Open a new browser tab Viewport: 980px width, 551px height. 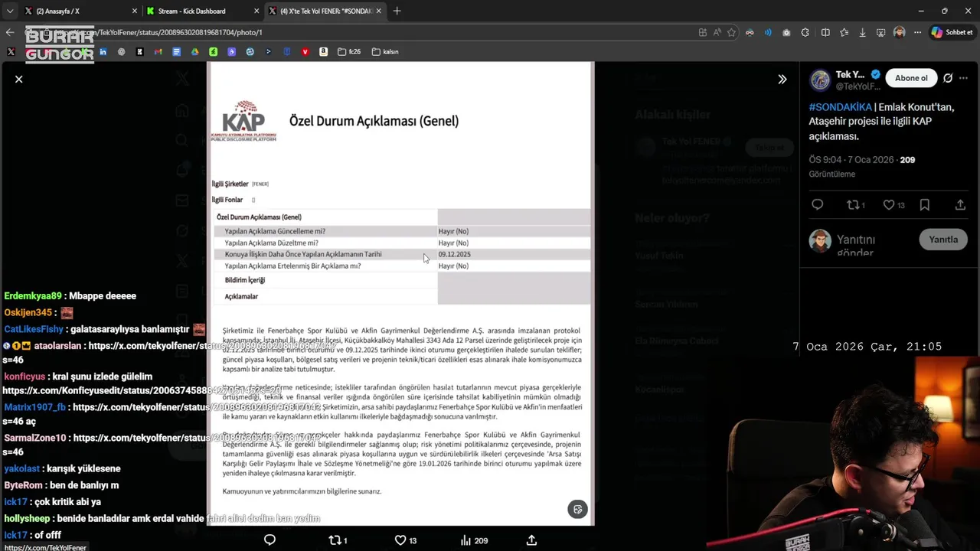click(397, 11)
